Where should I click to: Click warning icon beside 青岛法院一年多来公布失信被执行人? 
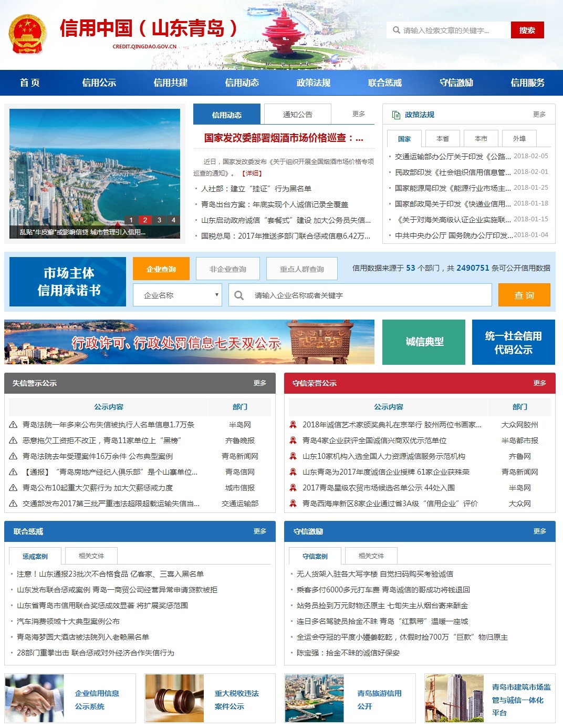pyautogui.click(x=14, y=425)
